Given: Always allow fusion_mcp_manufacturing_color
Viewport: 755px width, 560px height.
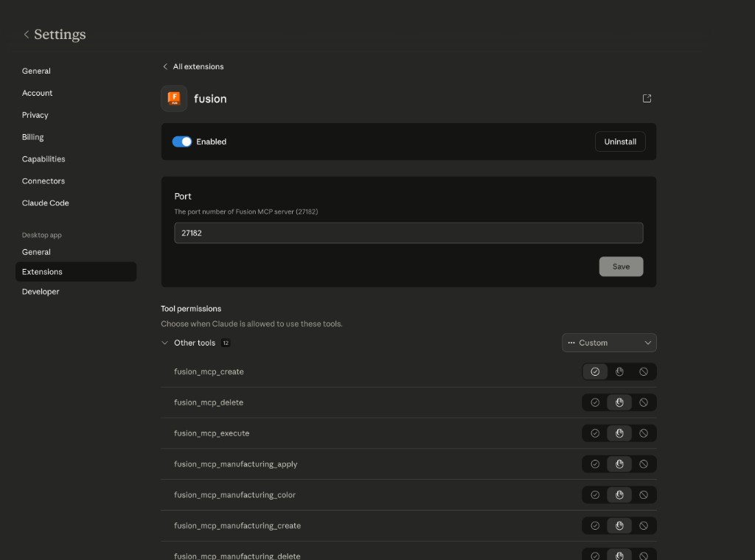Looking at the screenshot, I should pos(595,494).
